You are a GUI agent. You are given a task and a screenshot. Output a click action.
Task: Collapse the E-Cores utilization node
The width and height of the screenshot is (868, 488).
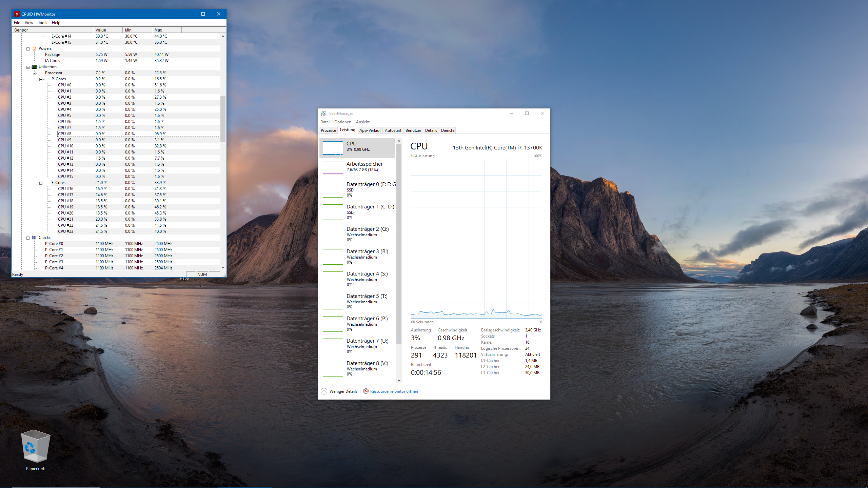coord(41,183)
